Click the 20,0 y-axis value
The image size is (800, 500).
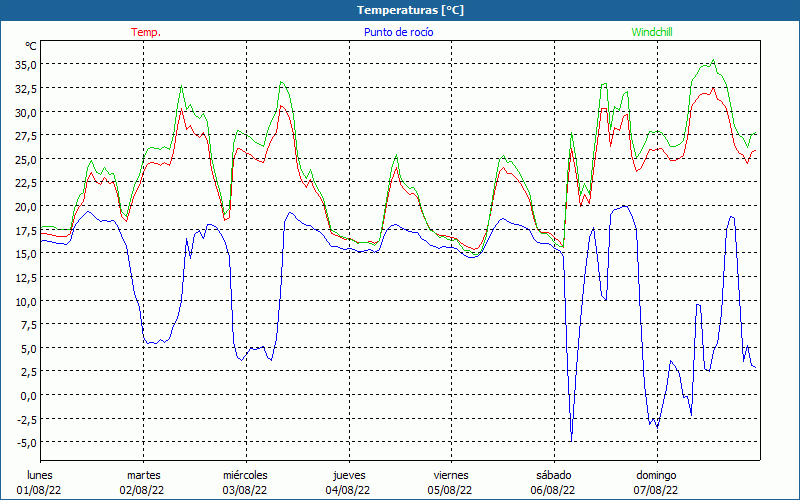coord(26,207)
